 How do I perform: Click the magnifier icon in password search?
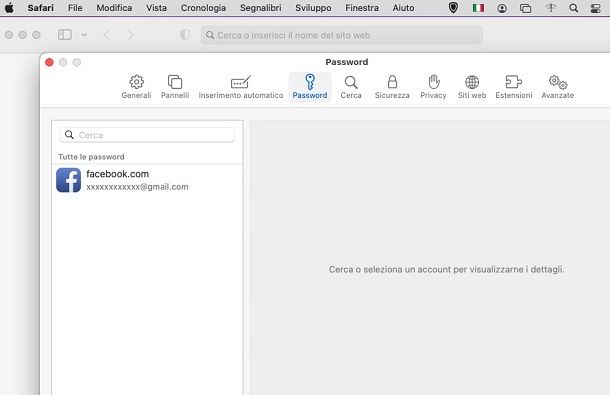[x=69, y=135]
